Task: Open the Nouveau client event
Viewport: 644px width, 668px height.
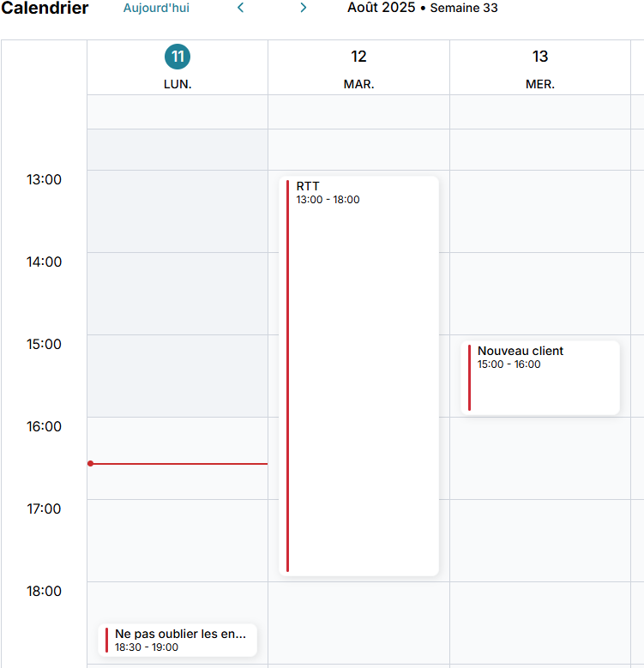Action: coord(540,377)
